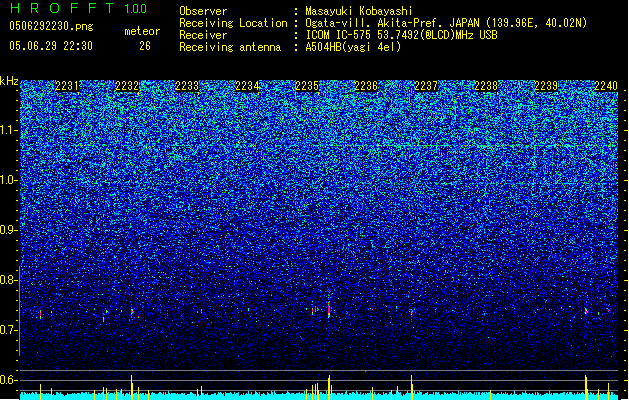
Task: Click the Receiving antenna label
Action: pyautogui.click(x=230, y=47)
